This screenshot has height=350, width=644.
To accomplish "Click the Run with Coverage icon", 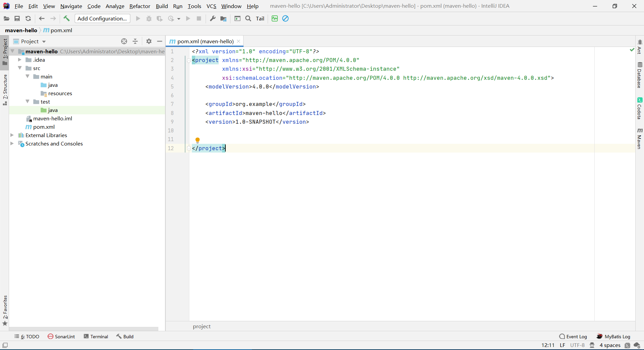I will tap(160, 19).
